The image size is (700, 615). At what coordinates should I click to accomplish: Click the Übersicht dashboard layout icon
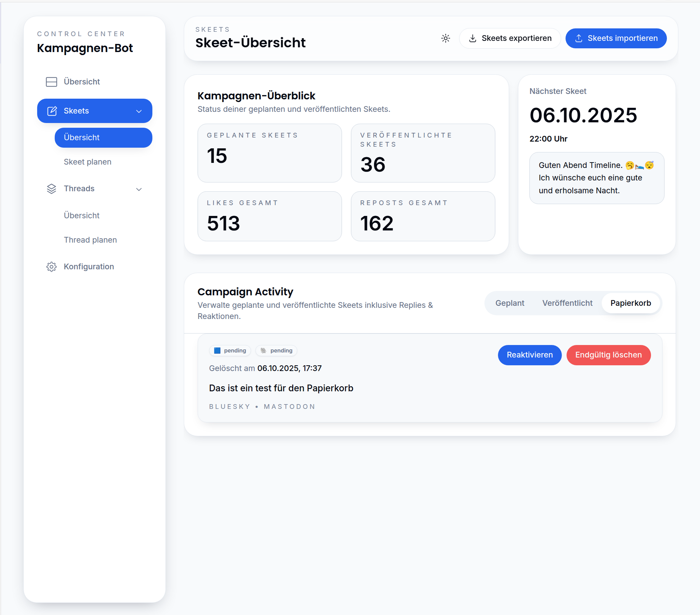click(51, 82)
